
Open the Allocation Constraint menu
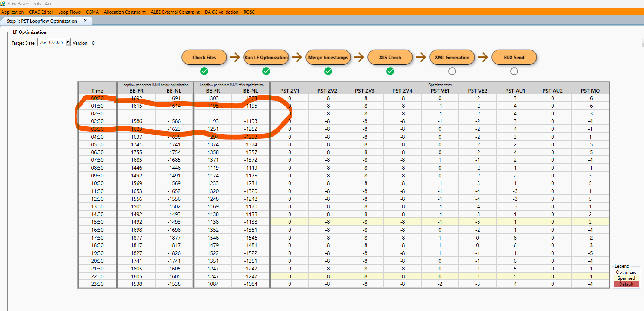coord(125,12)
